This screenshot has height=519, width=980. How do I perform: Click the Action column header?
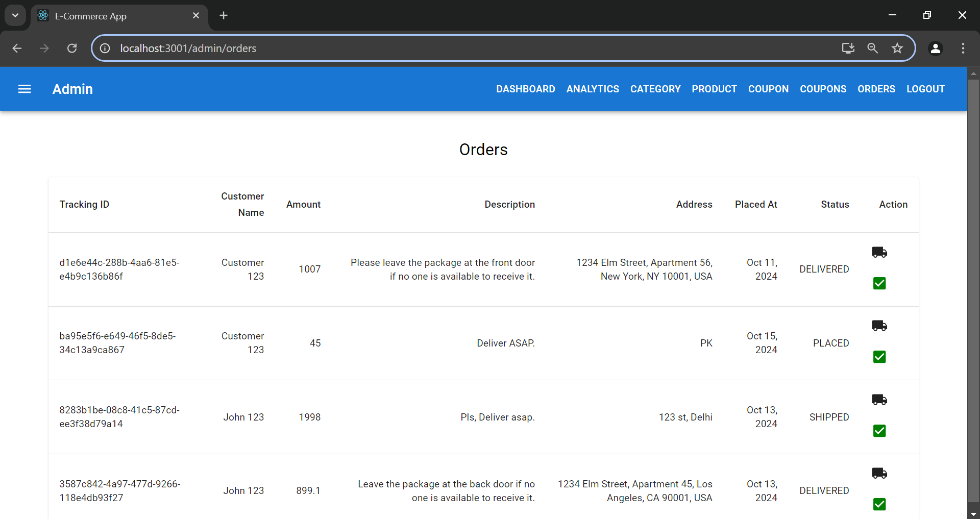click(893, 204)
